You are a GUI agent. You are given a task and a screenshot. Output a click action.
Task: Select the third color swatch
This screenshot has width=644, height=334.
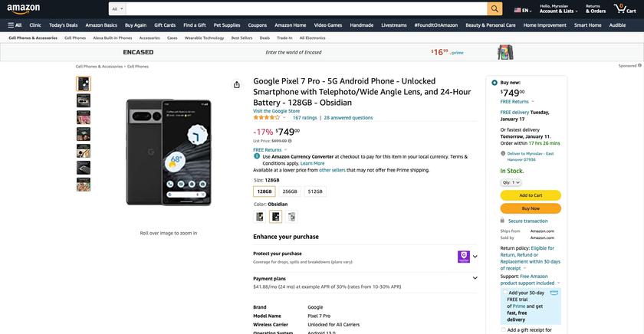[x=292, y=217]
